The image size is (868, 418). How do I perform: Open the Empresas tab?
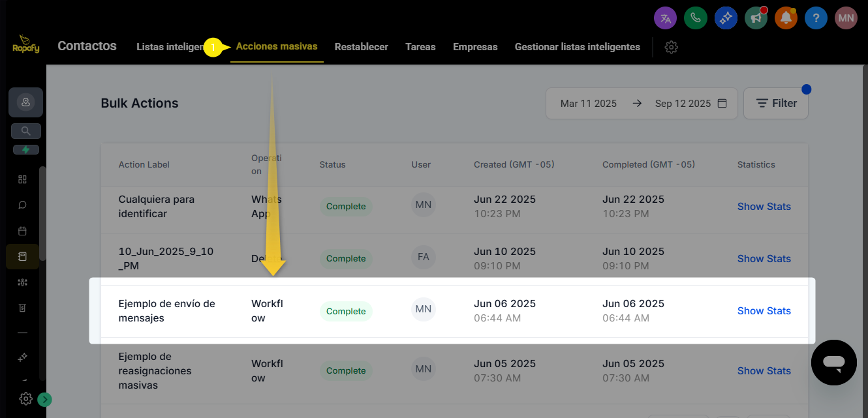click(x=475, y=47)
